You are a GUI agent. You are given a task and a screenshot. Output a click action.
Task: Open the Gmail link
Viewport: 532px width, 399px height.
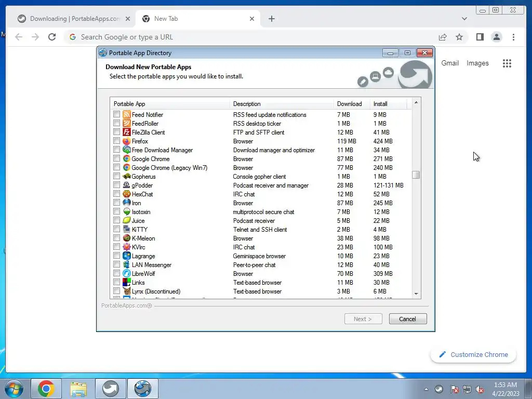click(450, 63)
